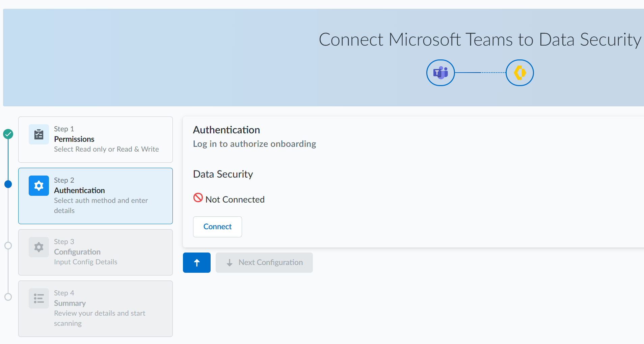Click the Connect Microsoft Teams page heading
The width and height of the screenshot is (644, 344).
coord(479,40)
